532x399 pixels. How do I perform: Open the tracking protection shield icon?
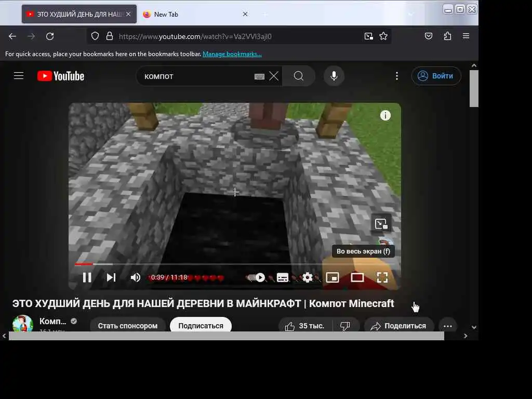(x=95, y=36)
